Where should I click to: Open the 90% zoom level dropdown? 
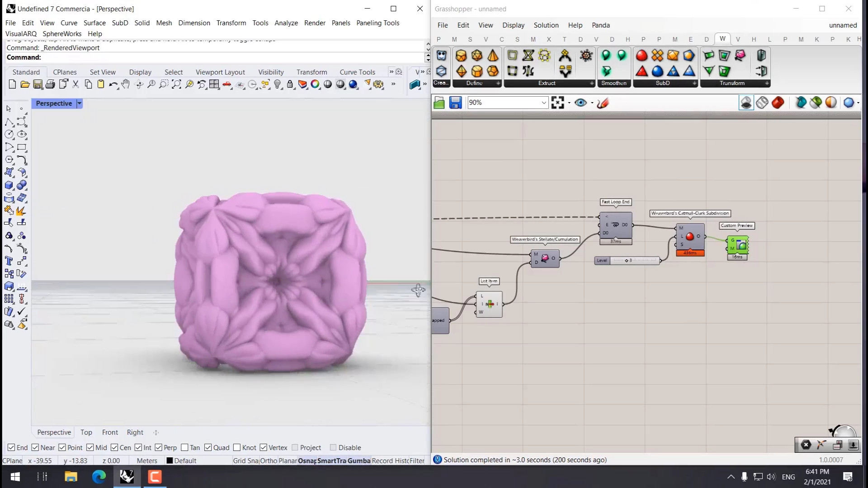(543, 103)
